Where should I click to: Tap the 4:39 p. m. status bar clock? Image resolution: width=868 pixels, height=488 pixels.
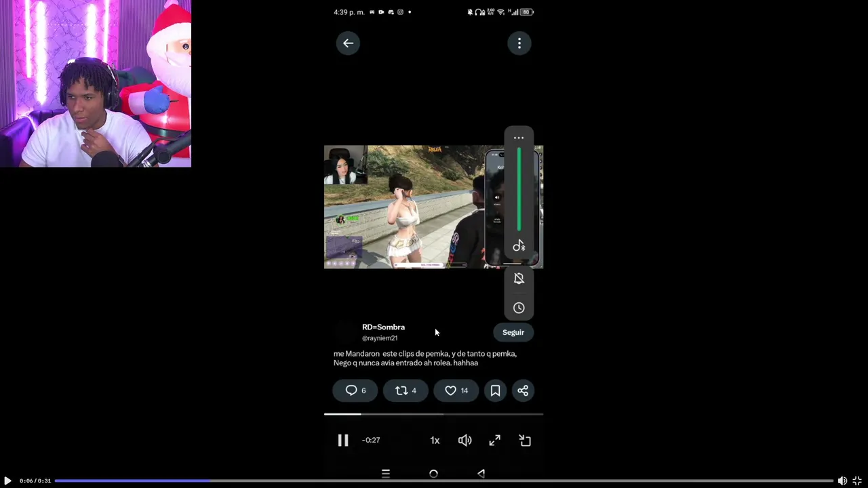click(x=349, y=12)
